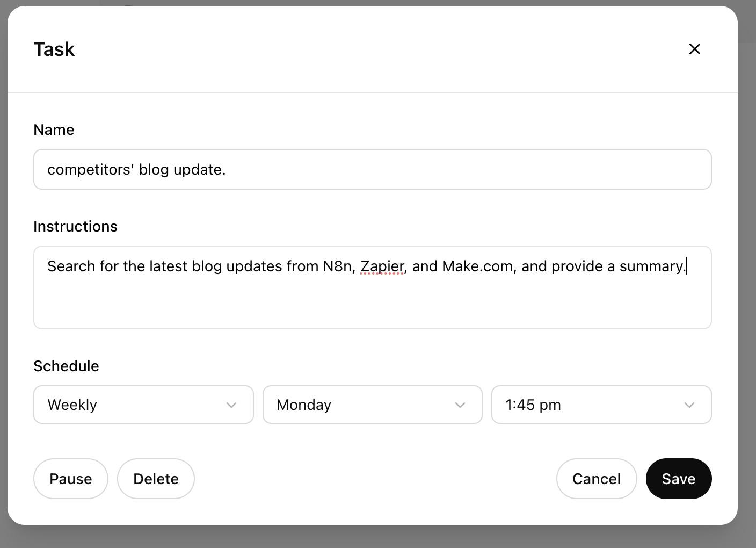Click the Schedule section label
This screenshot has width=756, height=548.
[66, 366]
